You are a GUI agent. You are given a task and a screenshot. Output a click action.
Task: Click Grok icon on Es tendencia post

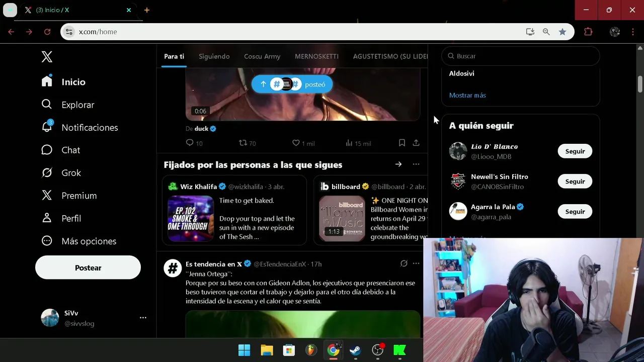click(x=404, y=263)
